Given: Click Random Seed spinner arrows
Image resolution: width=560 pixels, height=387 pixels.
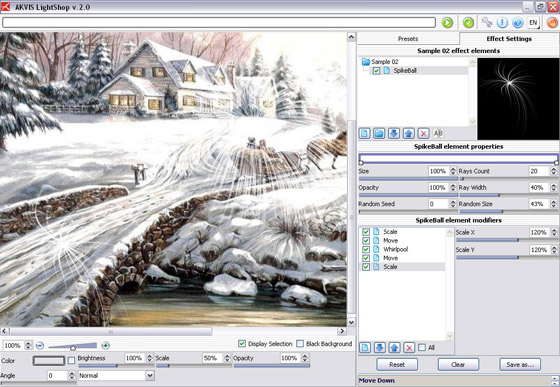Looking at the screenshot, I should click(453, 204).
